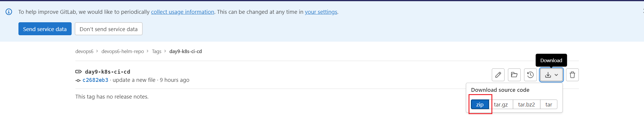
Task: Open the commit history clock icon
Action: (530, 75)
